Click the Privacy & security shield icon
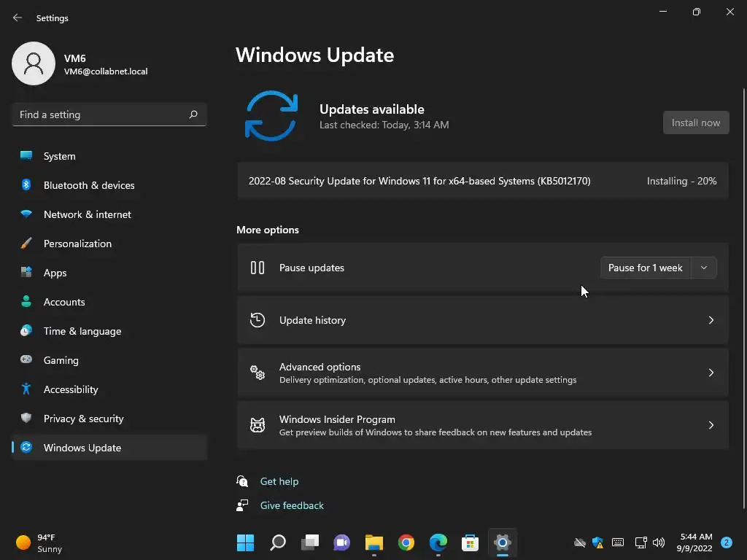This screenshot has width=747, height=560. tap(26, 418)
